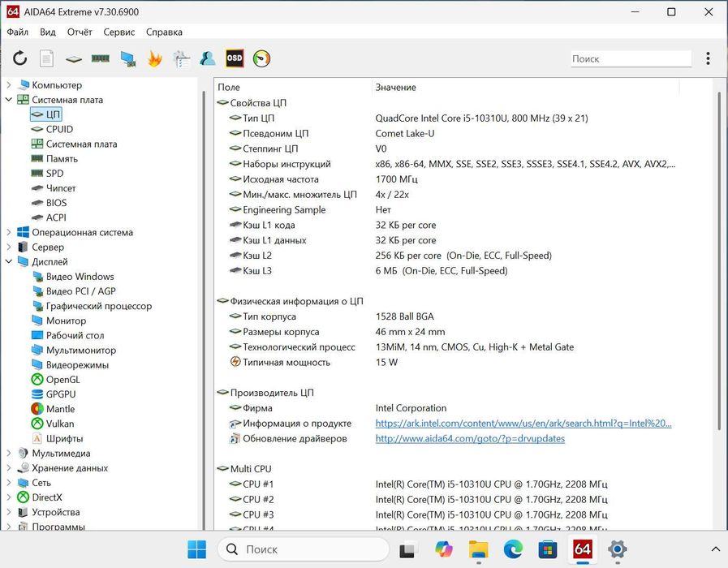Select CPUID in the tree
The width and height of the screenshot is (728, 568).
pos(52,129)
